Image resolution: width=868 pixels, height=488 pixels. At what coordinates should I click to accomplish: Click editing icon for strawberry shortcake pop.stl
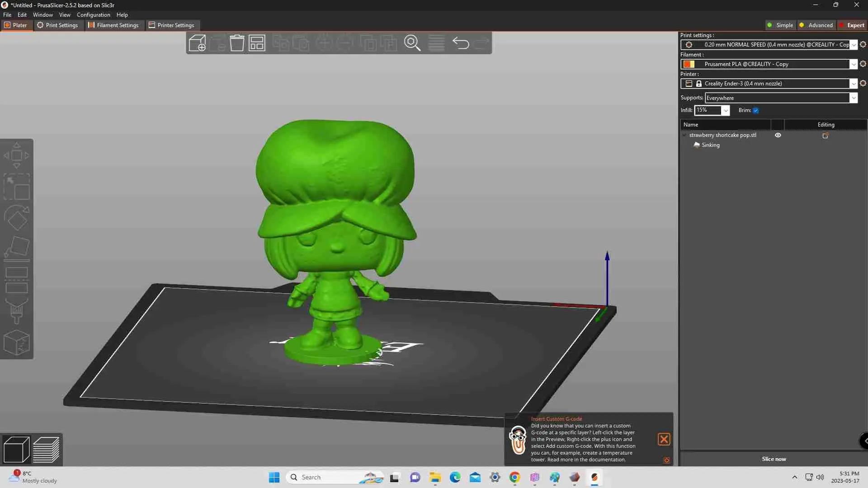click(x=825, y=135)
